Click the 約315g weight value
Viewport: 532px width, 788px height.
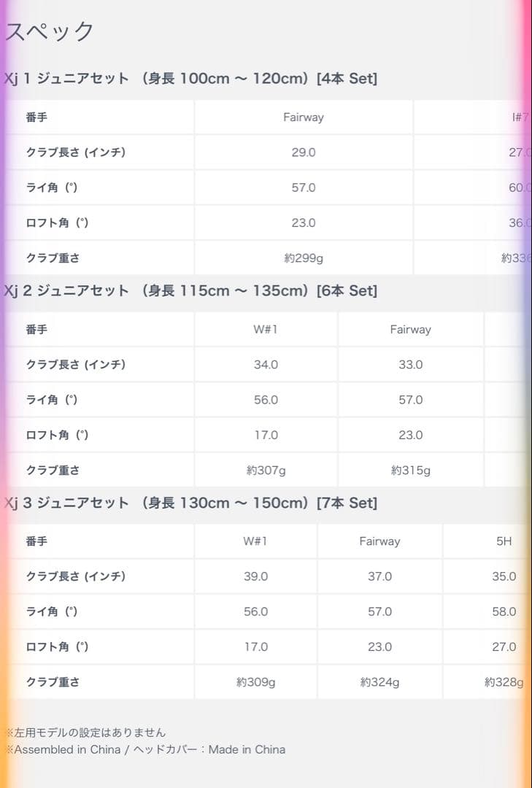coord(410,471)
